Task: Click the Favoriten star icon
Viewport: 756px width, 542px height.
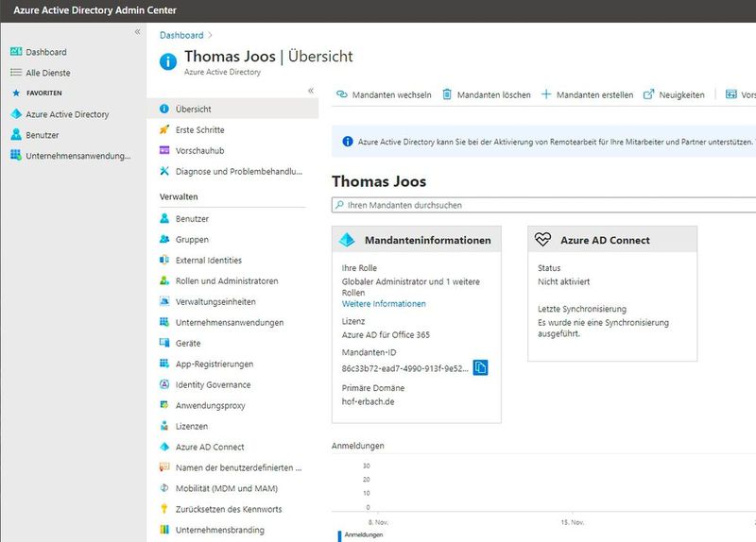Action: [x=16, y=93]
